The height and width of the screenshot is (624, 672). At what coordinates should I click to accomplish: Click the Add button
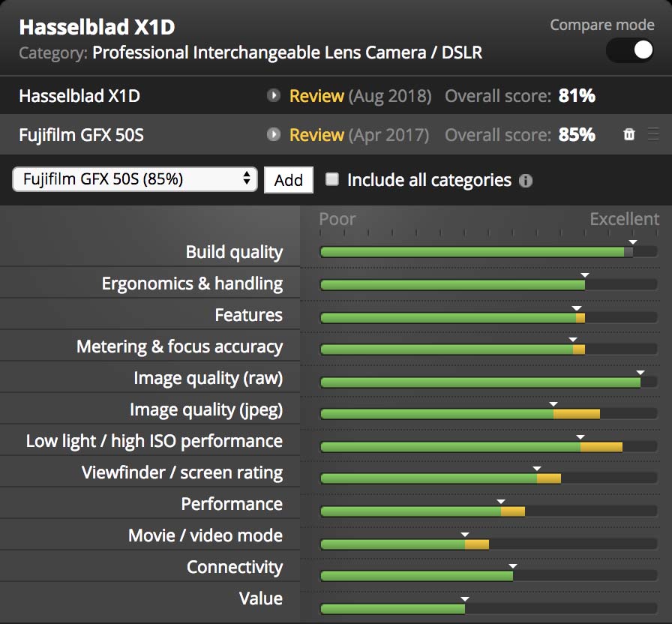[289, 180]
